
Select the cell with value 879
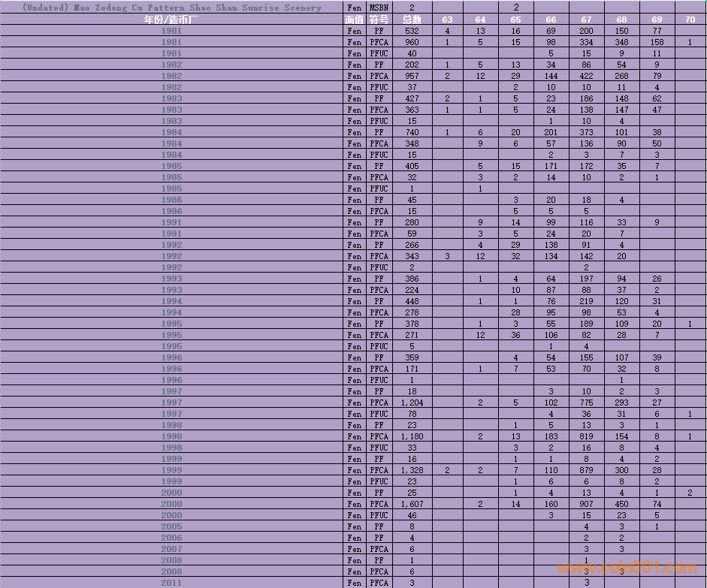coord(586,470)
